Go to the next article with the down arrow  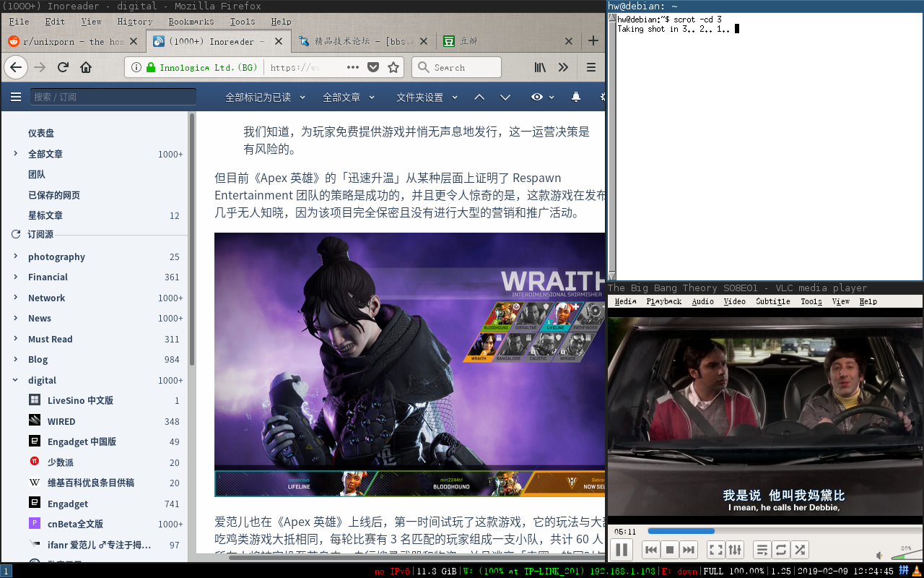505,97
